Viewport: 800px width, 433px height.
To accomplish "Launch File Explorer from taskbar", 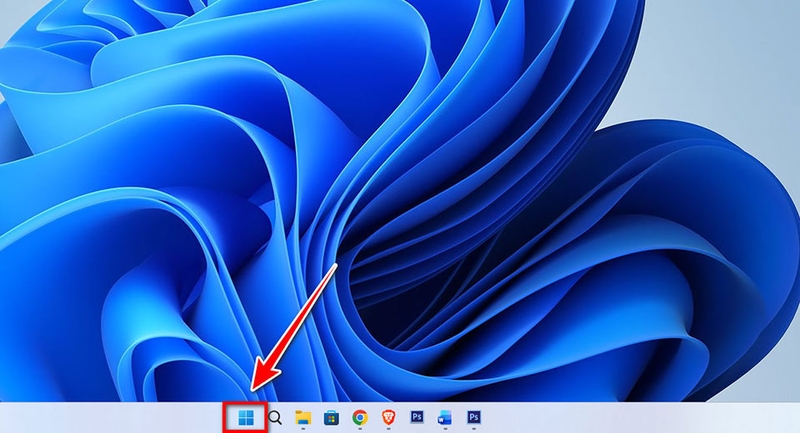I will point(303,418).
